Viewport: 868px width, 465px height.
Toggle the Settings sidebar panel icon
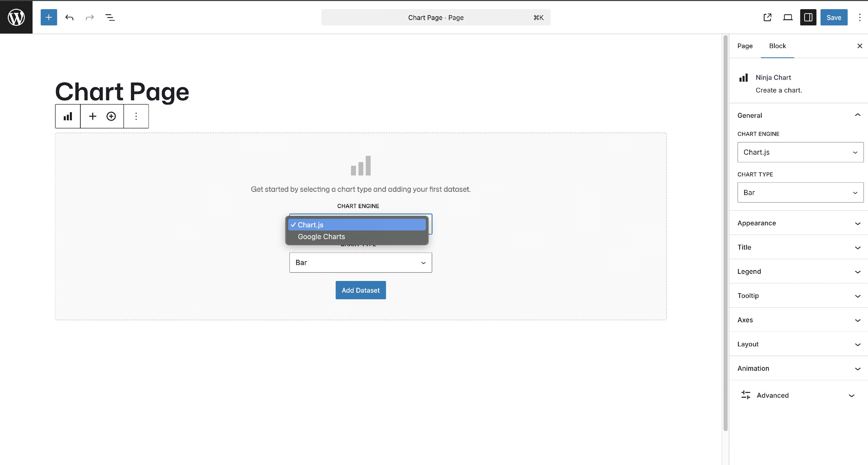(808, 17)
